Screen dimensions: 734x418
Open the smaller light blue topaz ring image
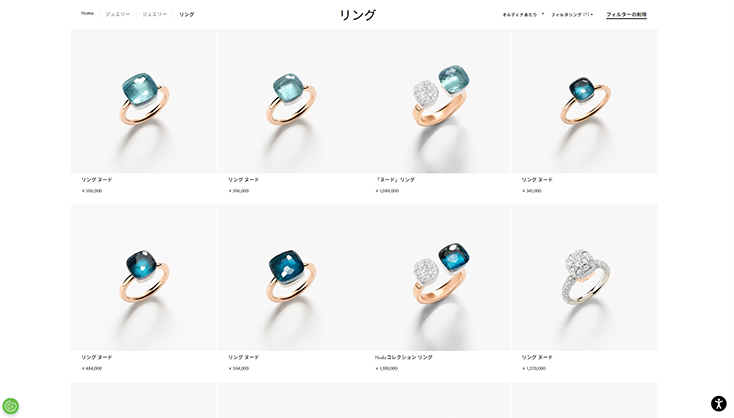(x=291, y=101)
